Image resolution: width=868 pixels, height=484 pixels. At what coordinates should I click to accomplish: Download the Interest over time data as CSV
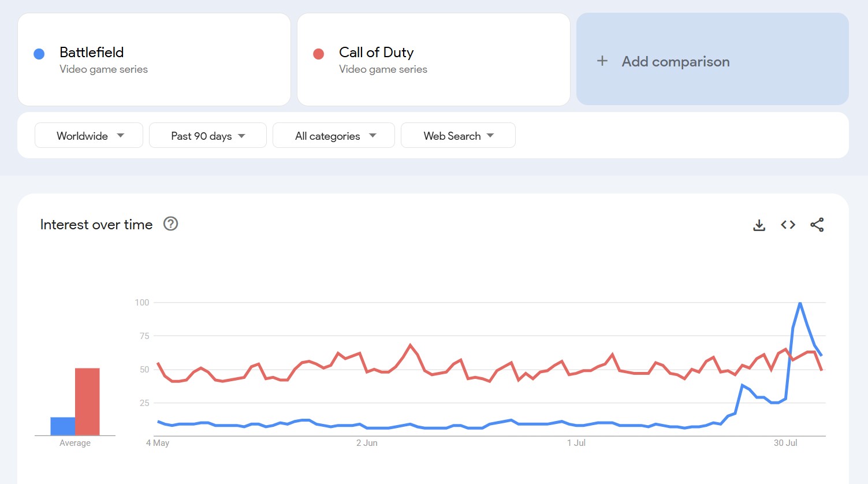[x=759, y=225]
